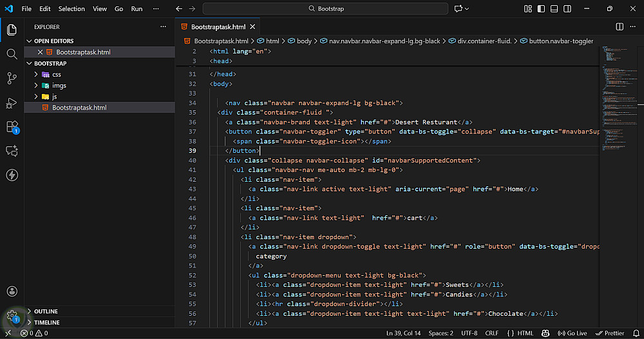Click the Bootstrap search command box
644x339 pixels.
[x=325, y=9]
